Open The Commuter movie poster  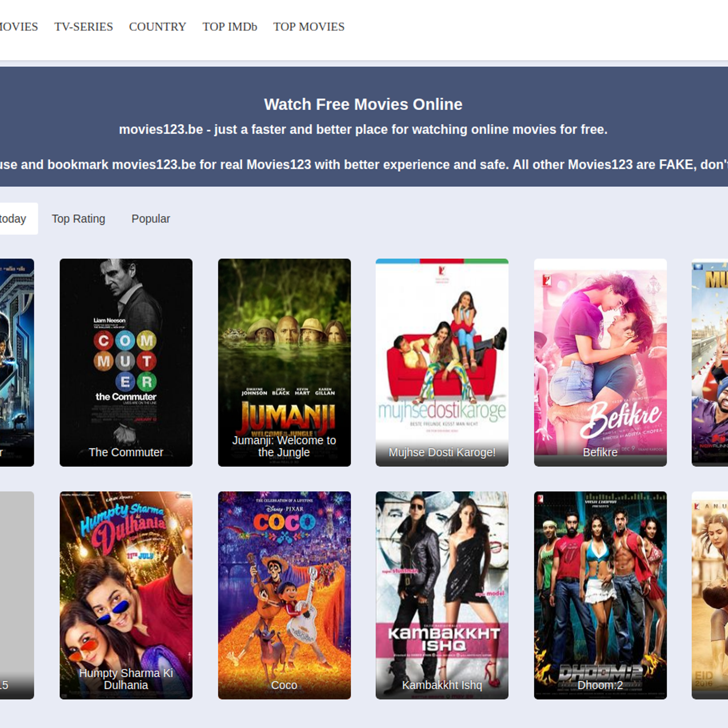click(126, 363)
